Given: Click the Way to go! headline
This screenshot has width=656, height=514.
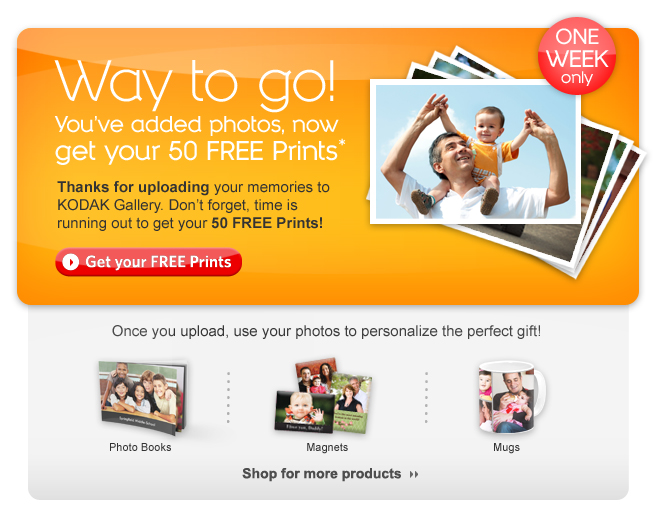Looking at the screenshot, I should [x=195, y=84].
